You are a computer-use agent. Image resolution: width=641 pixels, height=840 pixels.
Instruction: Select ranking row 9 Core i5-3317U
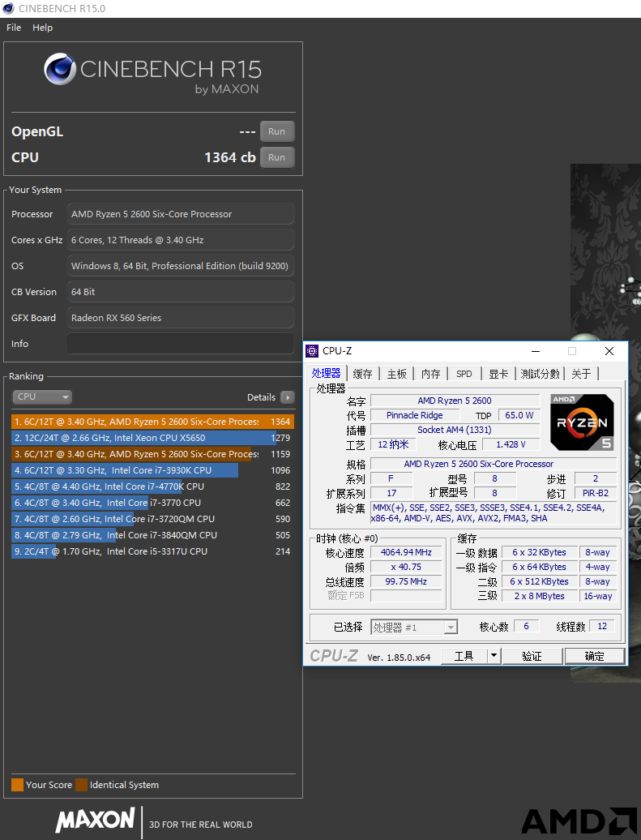click(152, 551)
